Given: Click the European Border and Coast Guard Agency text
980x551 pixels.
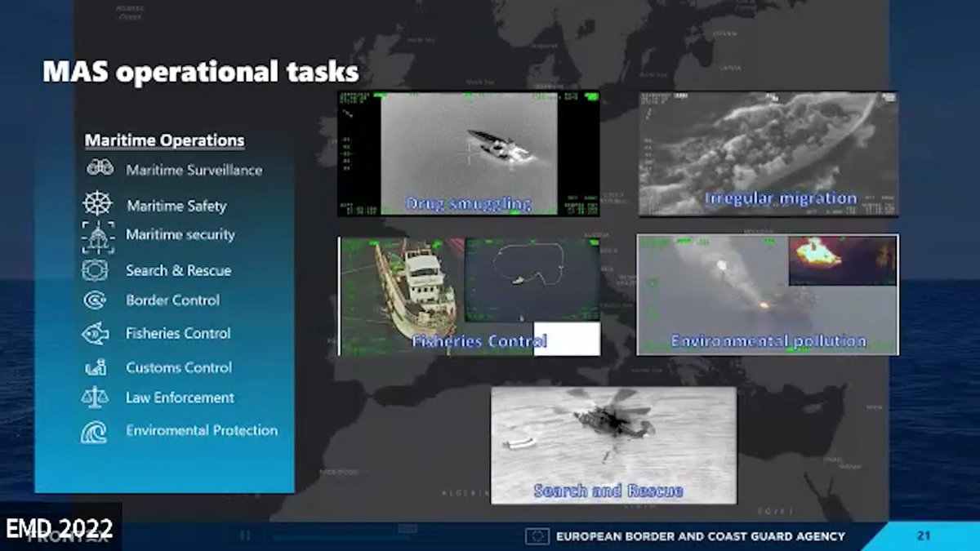Looking at the screenshot, I should pyautogui.click(x=701, y=536).
